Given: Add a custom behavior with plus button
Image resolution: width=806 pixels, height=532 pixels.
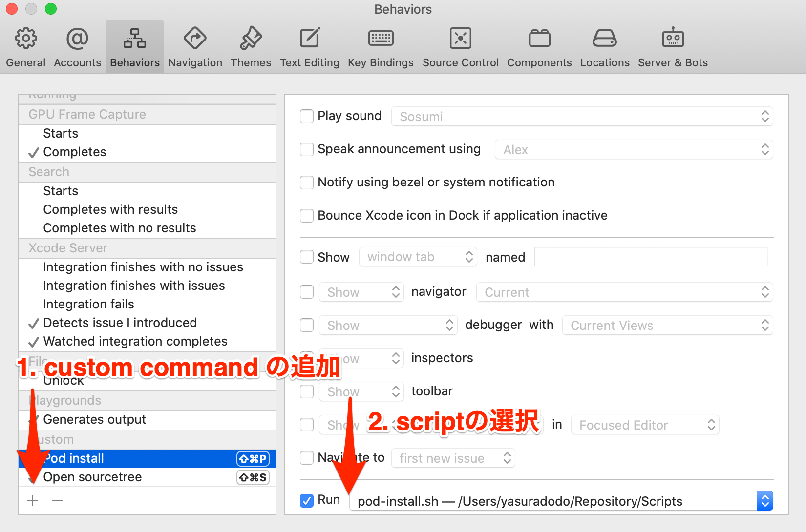Looking at the screenshot, I should (32, 501).
